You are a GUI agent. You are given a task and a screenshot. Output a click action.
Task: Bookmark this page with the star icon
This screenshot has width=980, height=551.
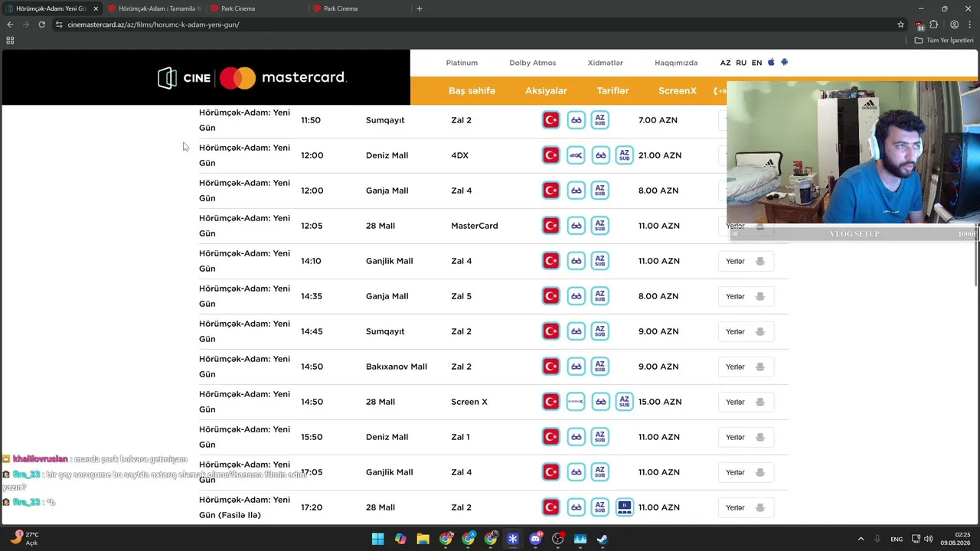(x=901, y=24)
